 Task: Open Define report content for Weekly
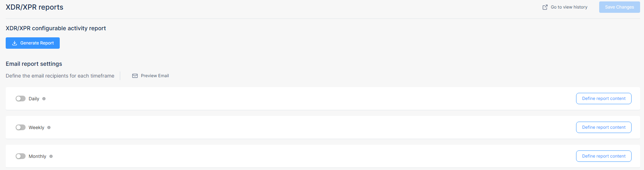click(x=603, y=127)
